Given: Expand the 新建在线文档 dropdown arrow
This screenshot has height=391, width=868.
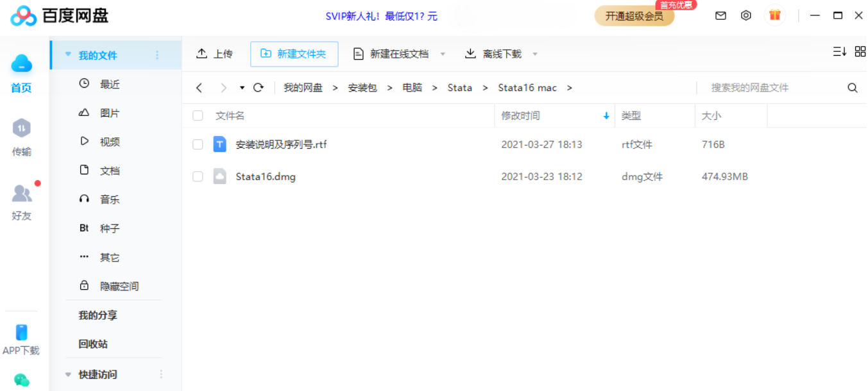Looking at the screenshot, I should coord(443,54).
